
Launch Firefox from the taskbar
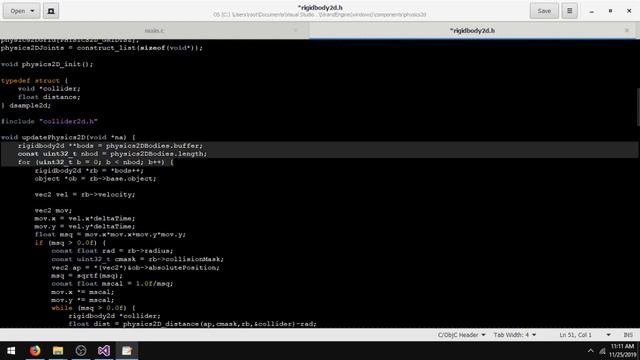[x=35, y=351]
